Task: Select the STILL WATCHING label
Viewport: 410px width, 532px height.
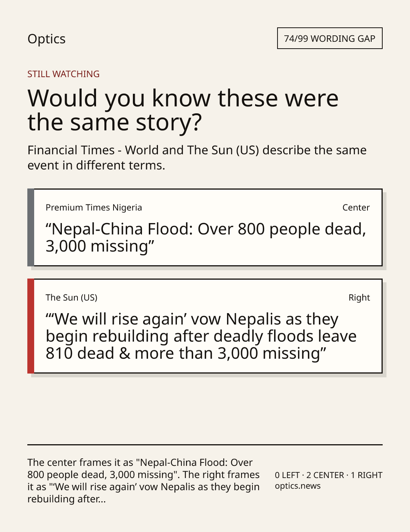Action: click(63, 74)
